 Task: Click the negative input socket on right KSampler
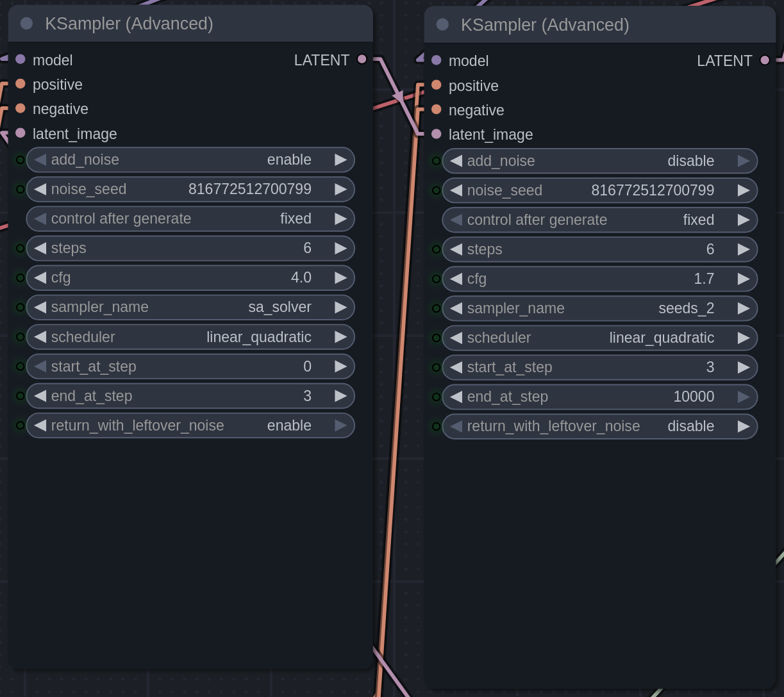pos(437,110)
